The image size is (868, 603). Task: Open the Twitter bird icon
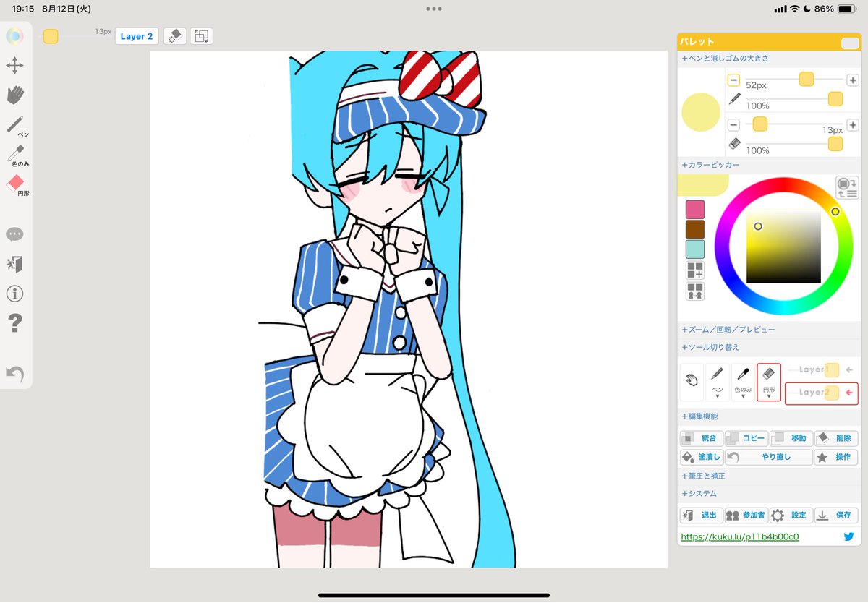pyautogui.click(x=848, y=537)
